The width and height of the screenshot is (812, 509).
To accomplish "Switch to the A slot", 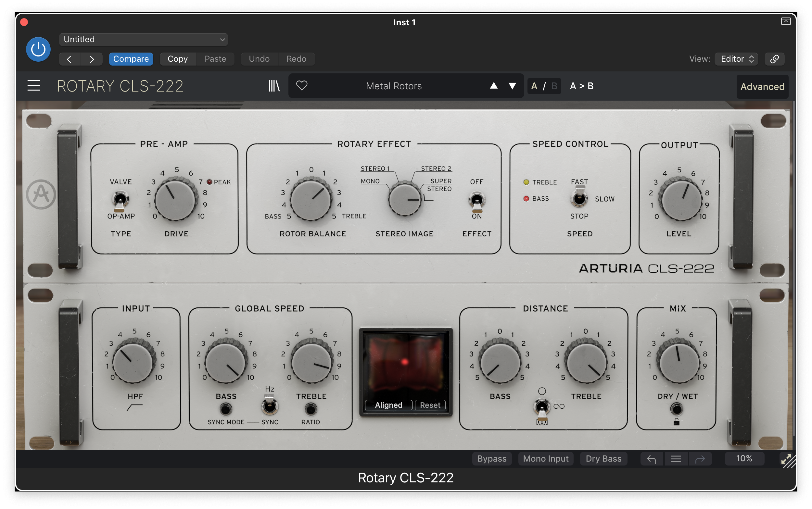I will coord(534,86).
